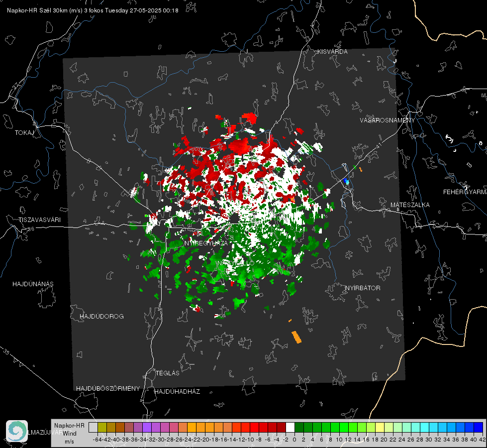Screen dimensions: 487x448
Task: Click road number 36 near Tiszavasvári
Action: click(x=31, y=229)
